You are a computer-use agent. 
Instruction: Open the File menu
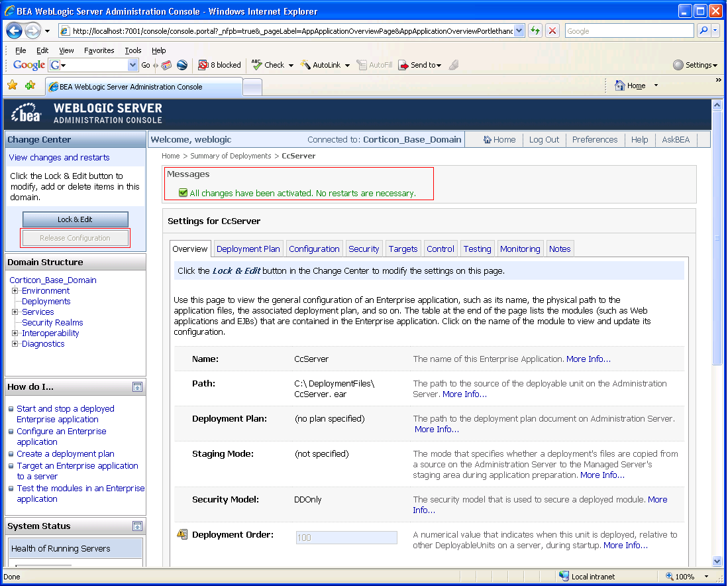(x=21, y=50)
